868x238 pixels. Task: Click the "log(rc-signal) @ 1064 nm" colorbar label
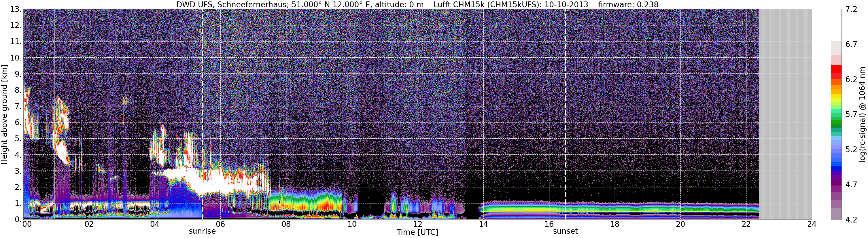pos(862,114)
